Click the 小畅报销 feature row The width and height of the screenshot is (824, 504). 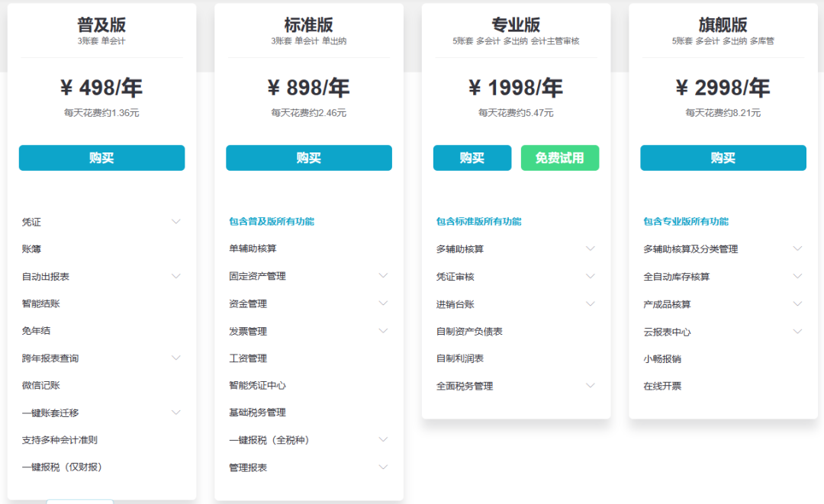662,359
